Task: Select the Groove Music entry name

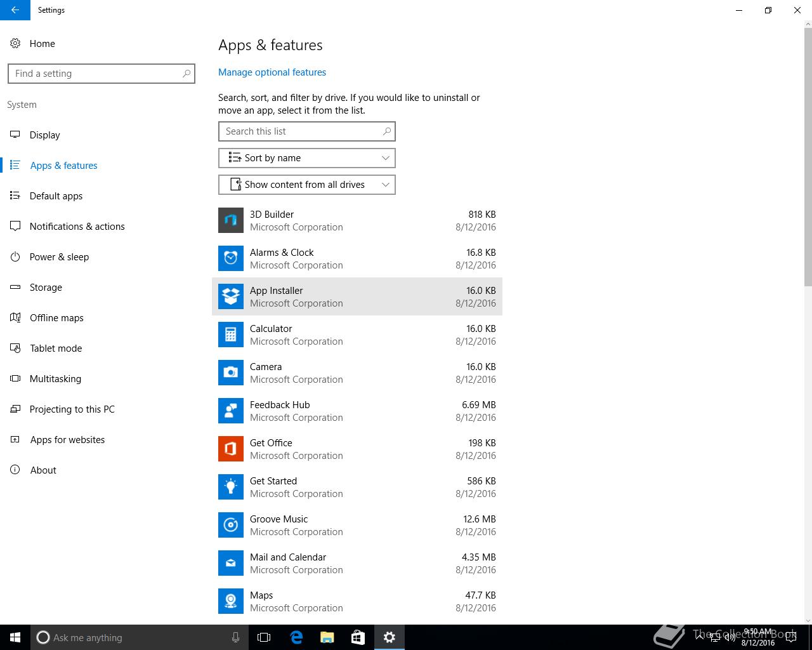Action: point(279,519)
